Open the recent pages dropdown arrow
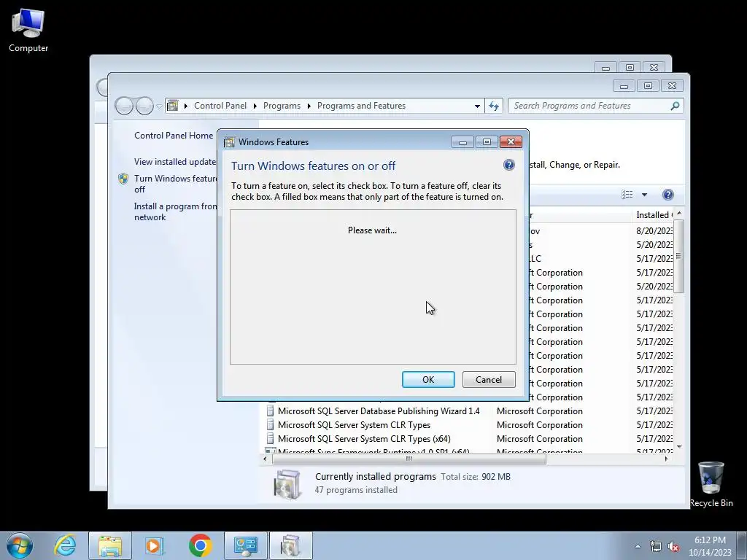 point(159,106)
